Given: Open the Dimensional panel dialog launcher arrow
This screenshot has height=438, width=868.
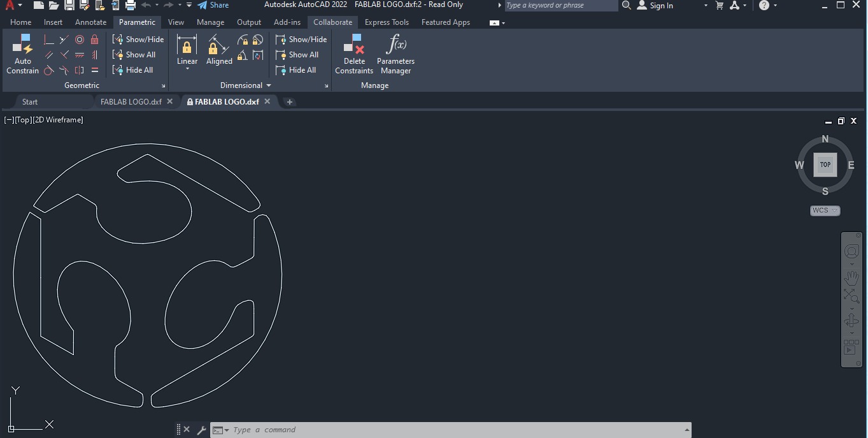Looking at the screenshot, I should click(x=327, y=85).
